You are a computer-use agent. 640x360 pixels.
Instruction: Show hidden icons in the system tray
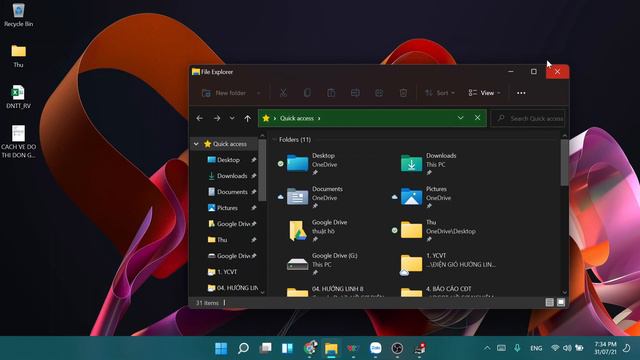[x=487, y=348]
